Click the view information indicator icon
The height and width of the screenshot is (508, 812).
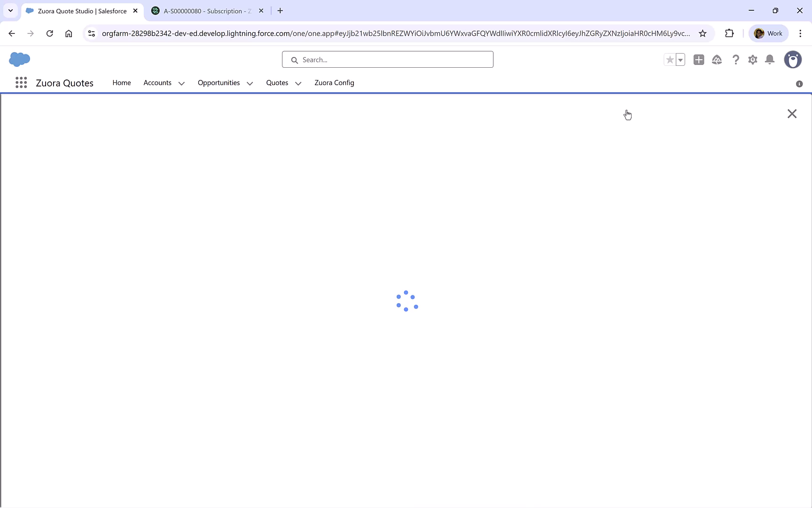(798, 84)
